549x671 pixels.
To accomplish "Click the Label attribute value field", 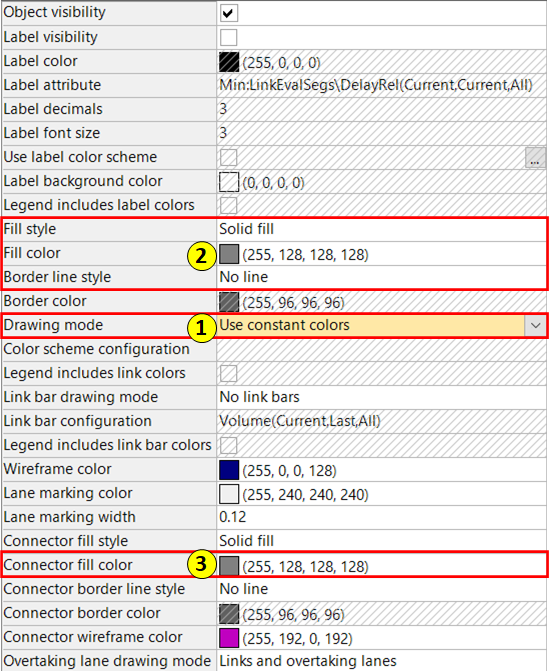I will pyautogui.click(x=382, y=85).
